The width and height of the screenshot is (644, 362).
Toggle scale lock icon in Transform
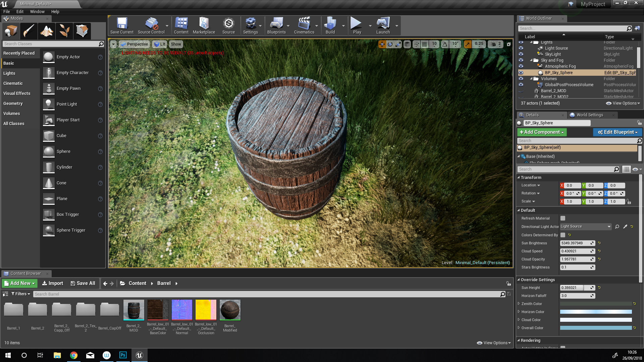[629, 202]
